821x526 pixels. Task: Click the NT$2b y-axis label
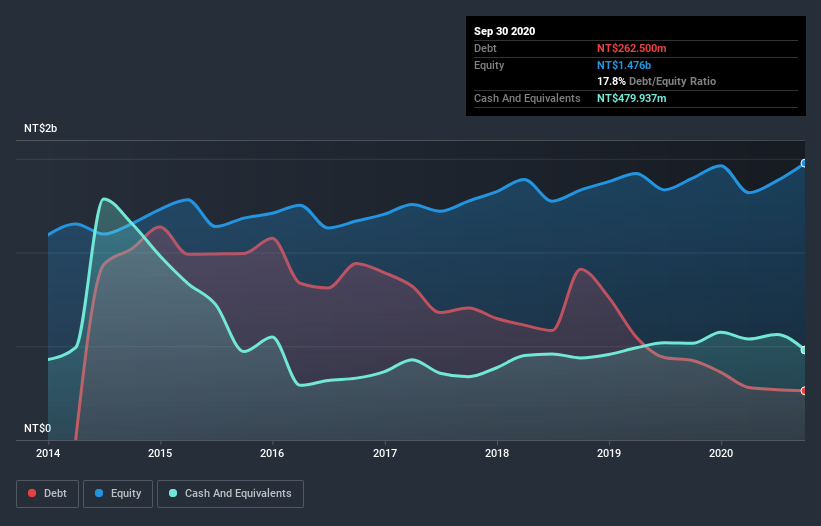pos(40,128)
